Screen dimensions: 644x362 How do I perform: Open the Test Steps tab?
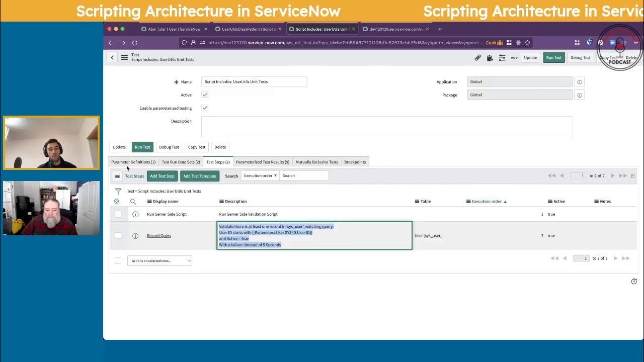pyautogui.click(x=218, y=162)
